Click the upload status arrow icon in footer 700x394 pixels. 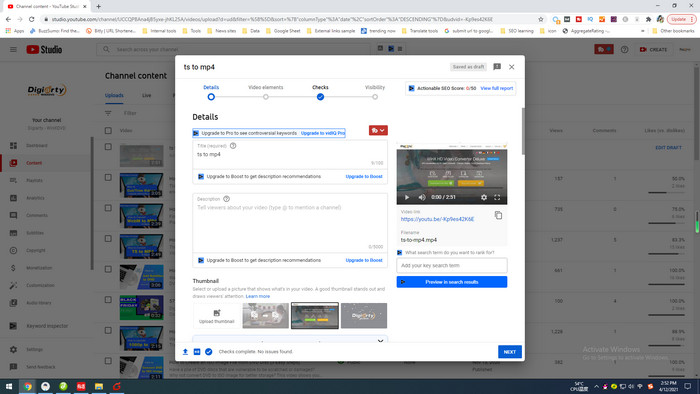(185, 352)
